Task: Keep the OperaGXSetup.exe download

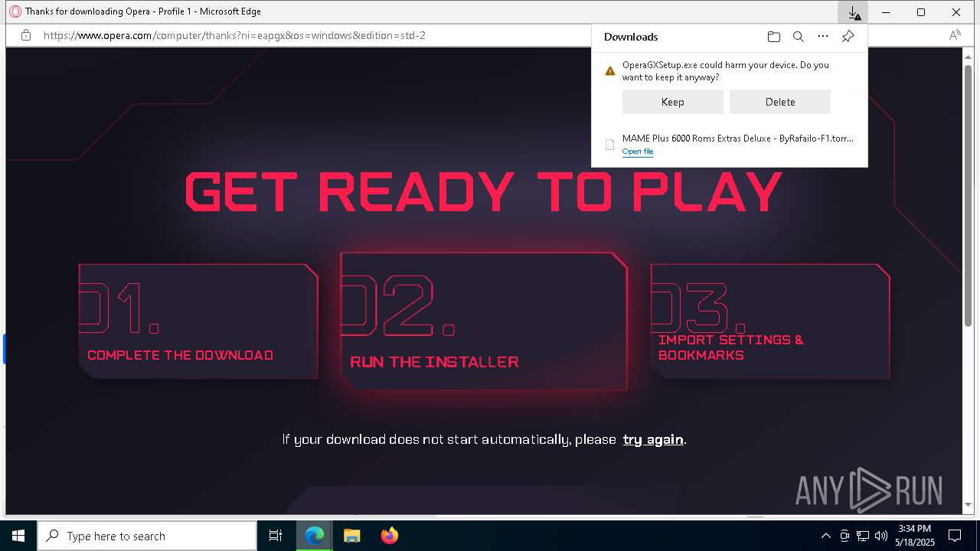Action: (x=673, y=102)
